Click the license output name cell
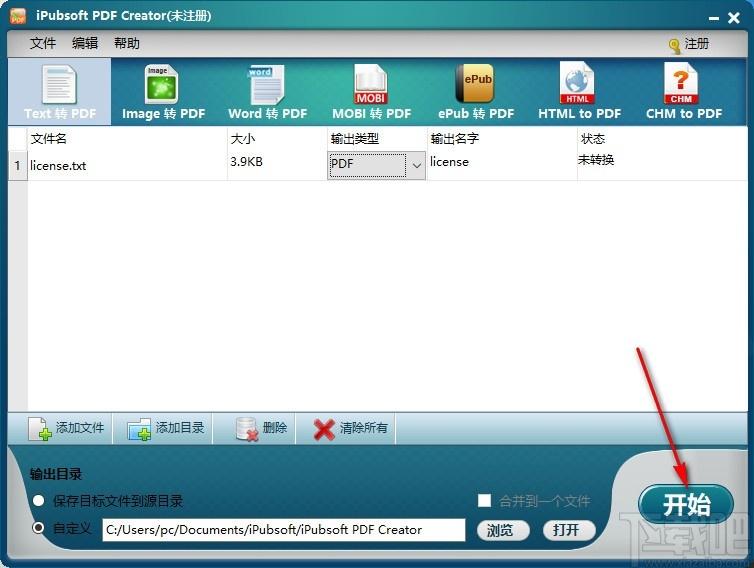 point(502,165)
